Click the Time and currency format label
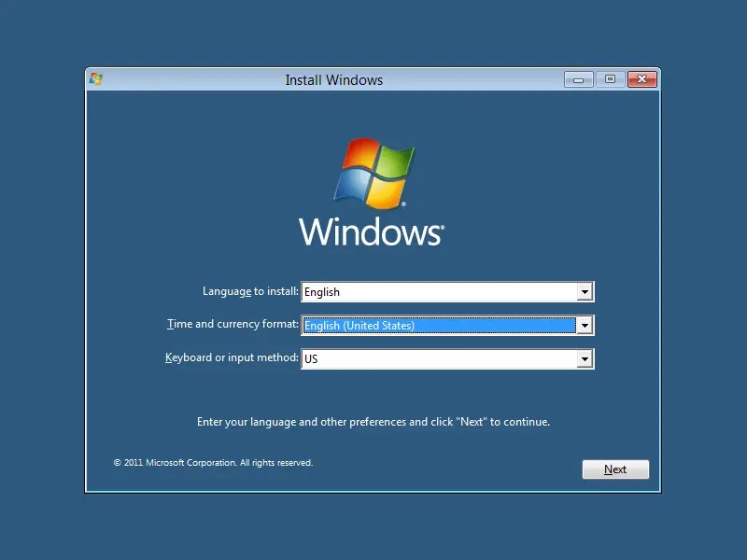 tap(233, 324)
